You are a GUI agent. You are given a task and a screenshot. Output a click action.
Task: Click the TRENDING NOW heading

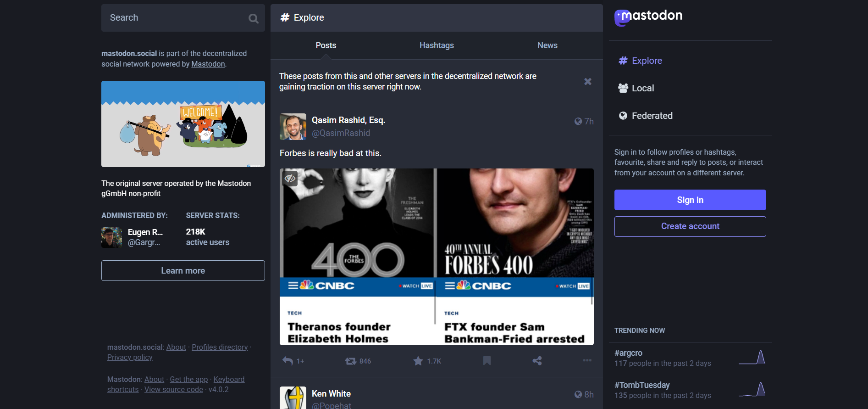tap(640, 331)
